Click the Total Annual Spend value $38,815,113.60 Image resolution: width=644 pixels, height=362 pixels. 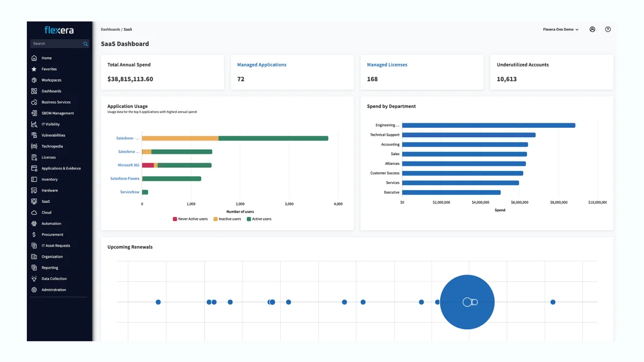click(130, 79)
